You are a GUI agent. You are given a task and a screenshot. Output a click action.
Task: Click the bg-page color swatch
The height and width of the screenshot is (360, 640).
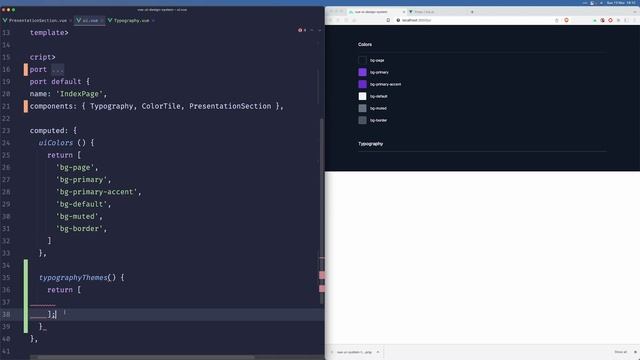[362, 60]
